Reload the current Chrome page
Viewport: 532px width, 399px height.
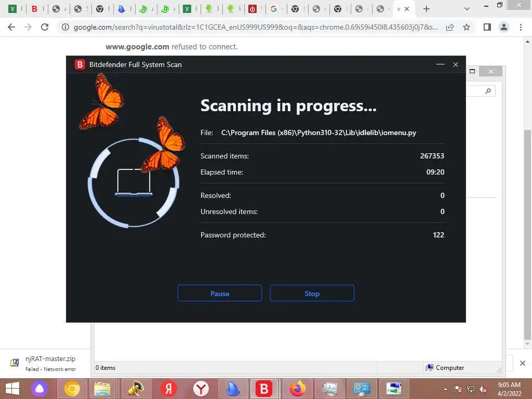(45, 27)
